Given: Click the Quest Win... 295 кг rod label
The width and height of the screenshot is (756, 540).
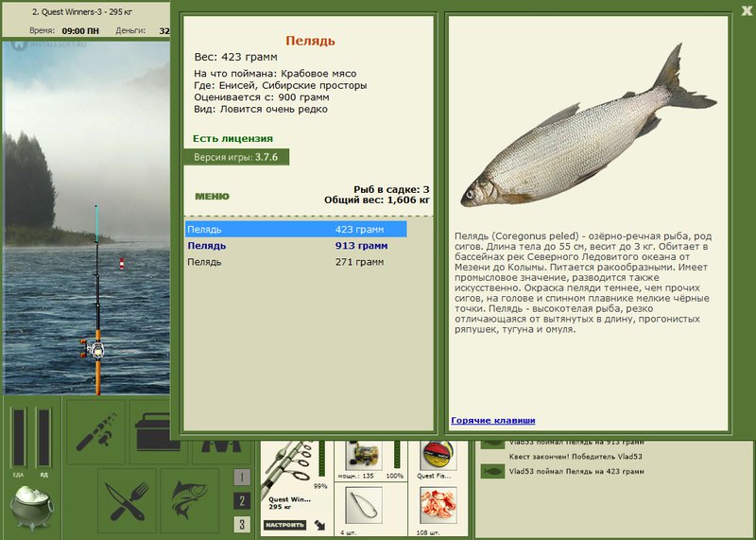Looking at the screenshot, I should [x=290, y=503].
